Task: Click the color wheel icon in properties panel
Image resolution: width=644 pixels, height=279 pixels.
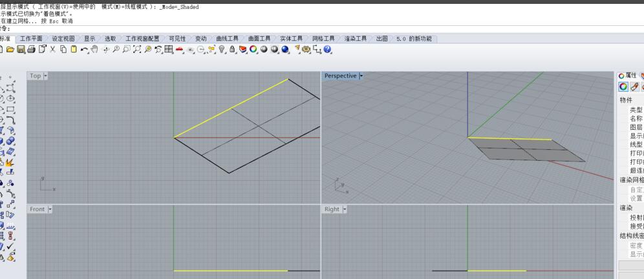Action: 623,87
